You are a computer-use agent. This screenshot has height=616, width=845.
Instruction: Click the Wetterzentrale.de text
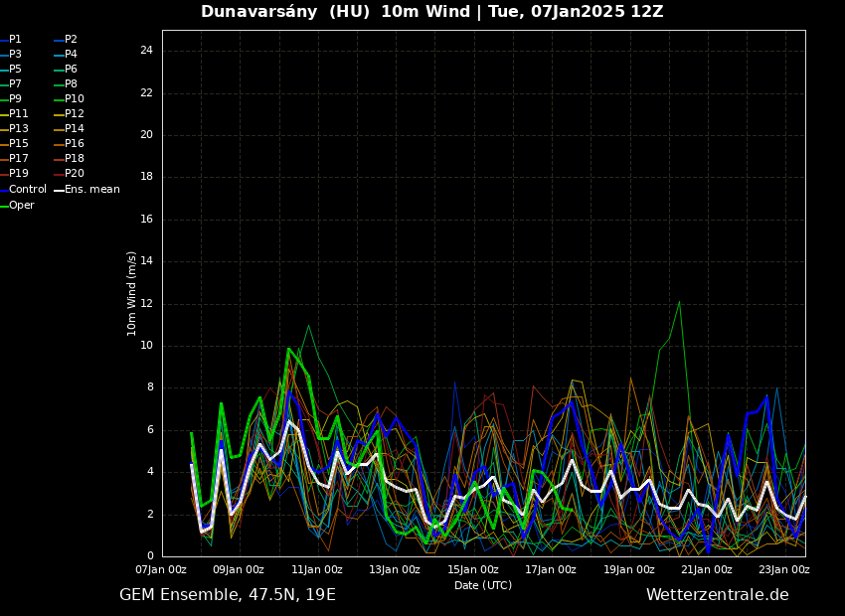tap(717, 595)
